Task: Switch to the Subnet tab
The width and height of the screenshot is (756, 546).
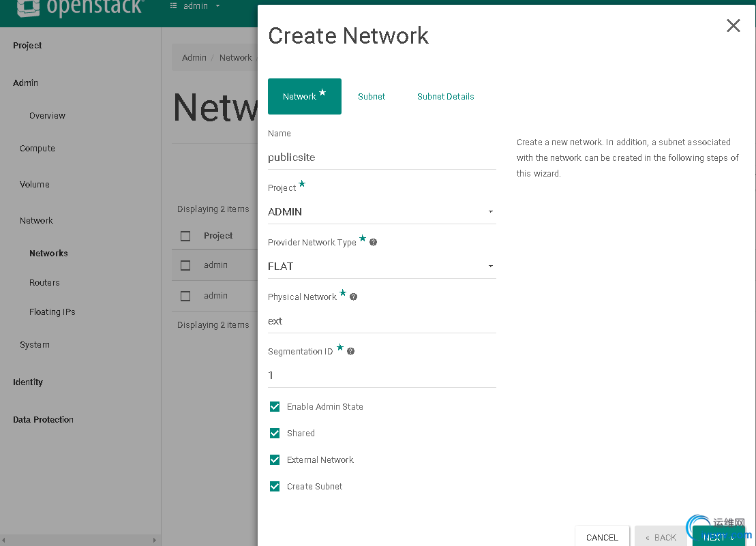Action: point(372,96)
